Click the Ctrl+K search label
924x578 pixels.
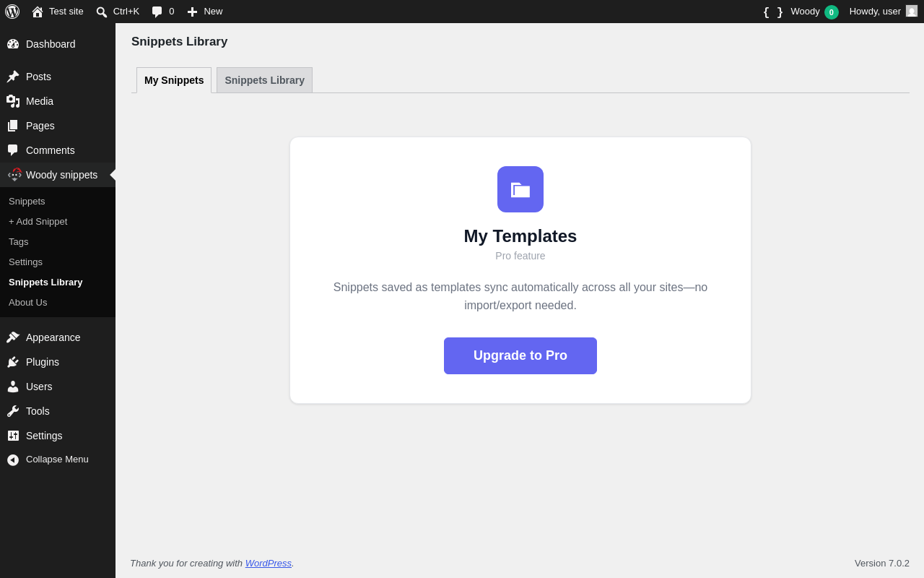point(126,12)
